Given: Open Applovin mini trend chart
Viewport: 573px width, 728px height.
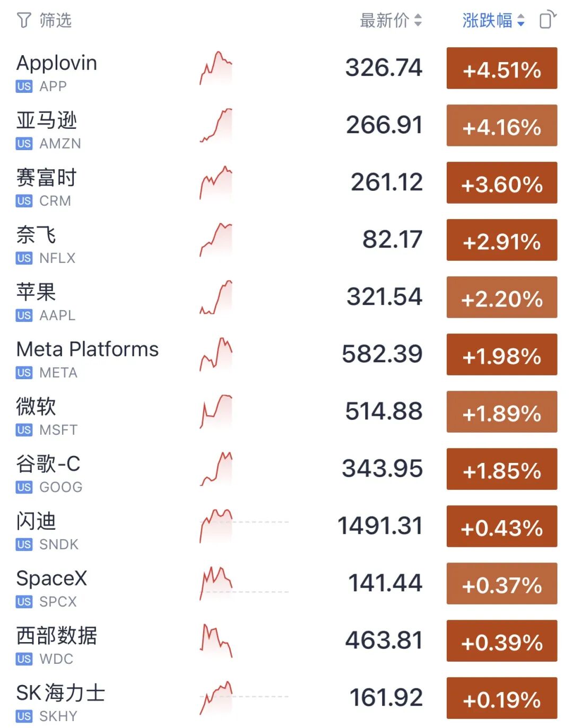Looking at the screenshot, I should coord(216,68).
